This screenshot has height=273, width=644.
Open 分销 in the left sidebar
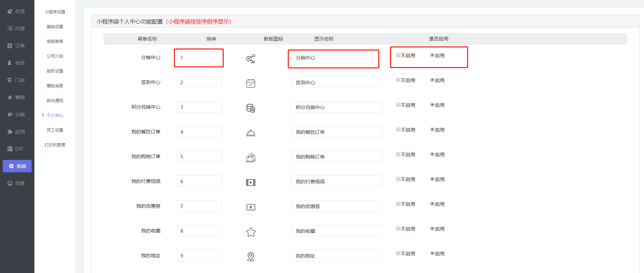pos(17,114)
